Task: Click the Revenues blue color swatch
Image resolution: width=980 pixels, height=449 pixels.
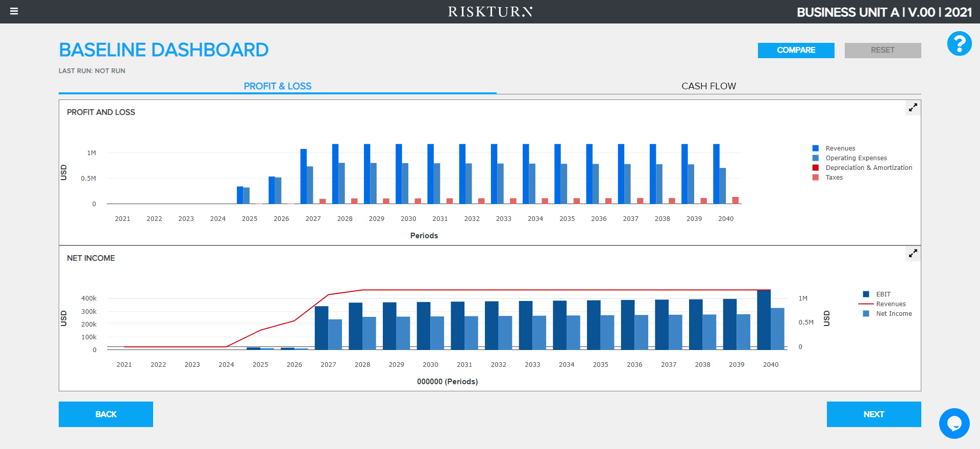Action: pyautogui.click(x=816, y=148)
